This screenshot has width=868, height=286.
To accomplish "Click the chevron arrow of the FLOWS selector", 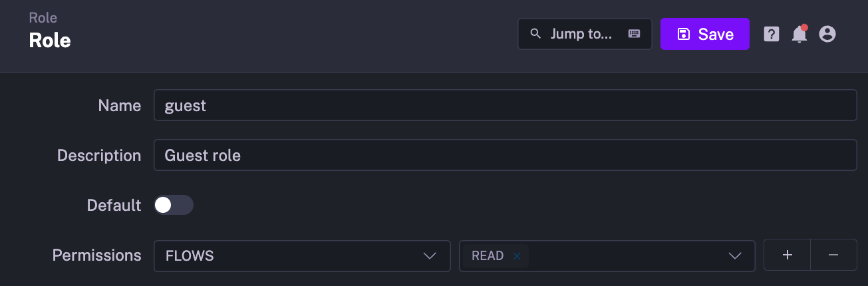I will [430, 256].
